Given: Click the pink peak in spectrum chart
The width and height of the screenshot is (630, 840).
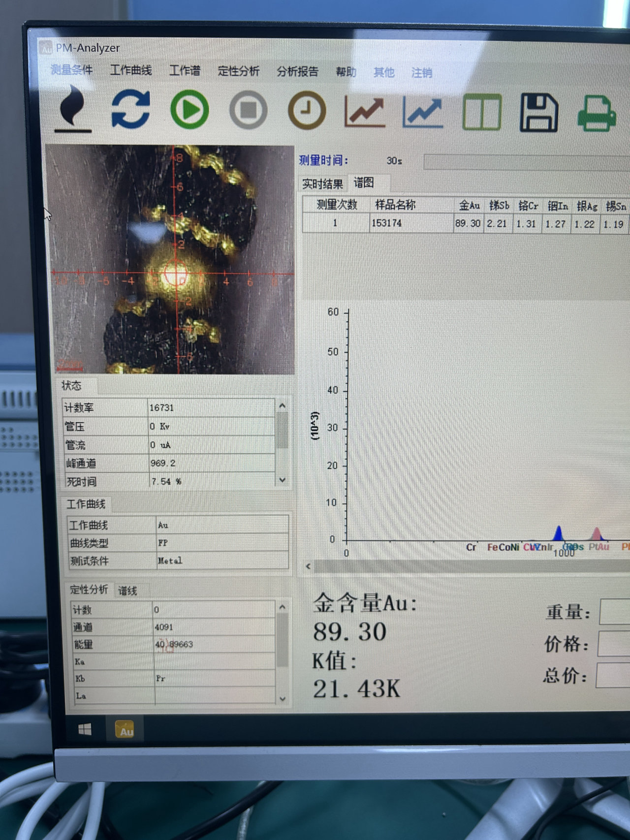Looking at the screenshot, I should (x=597, y=534).
